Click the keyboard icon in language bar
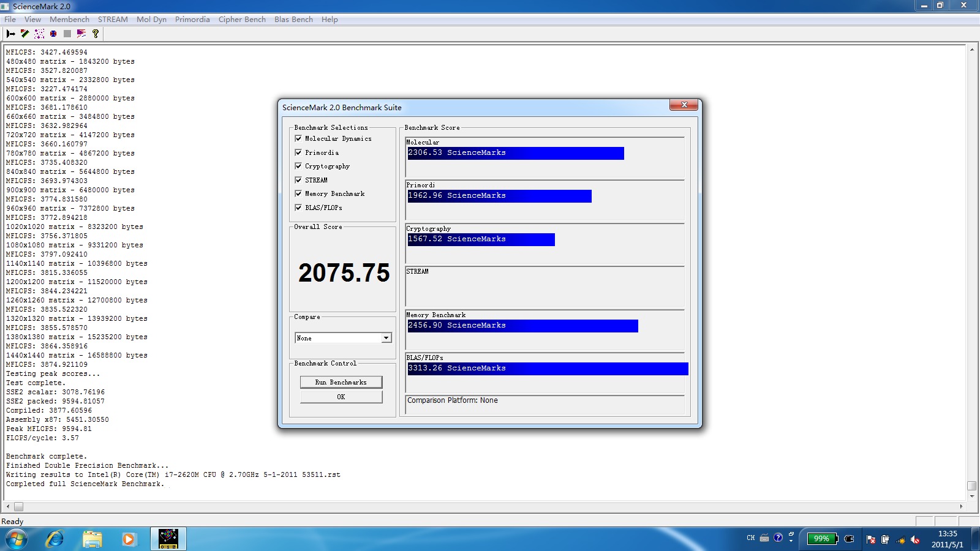Viewport: 980px width, 551px height. [764, 538]
